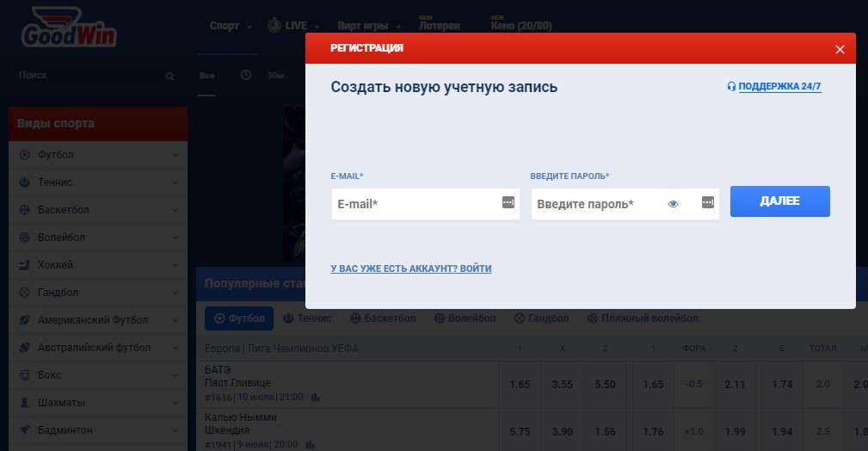Click the search magnifier icon
Screen dimensions: 868x451
169,76
